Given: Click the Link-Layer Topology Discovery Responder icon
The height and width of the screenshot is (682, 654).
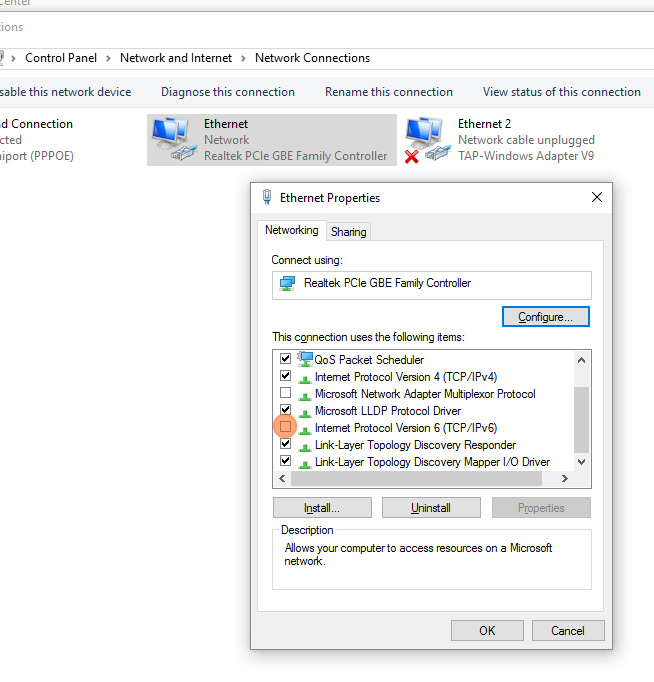Looking at the screenshot, I should [x=305, y=445].
